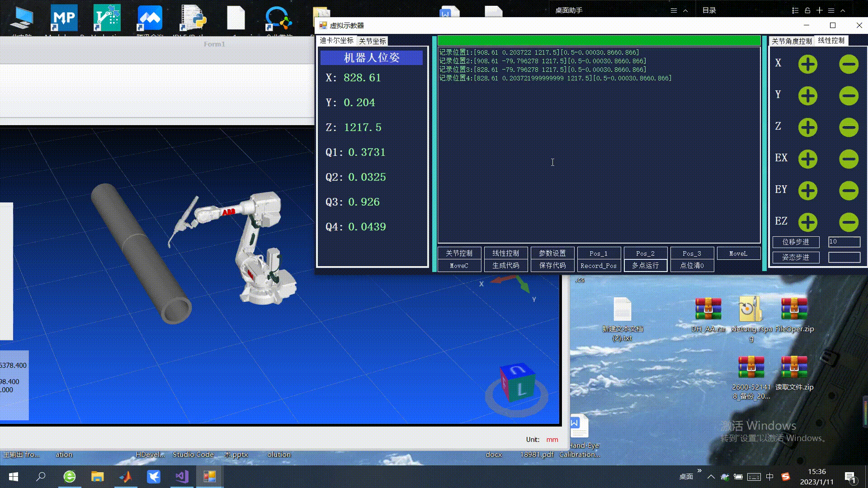Click the 多点运行 button

645,266
